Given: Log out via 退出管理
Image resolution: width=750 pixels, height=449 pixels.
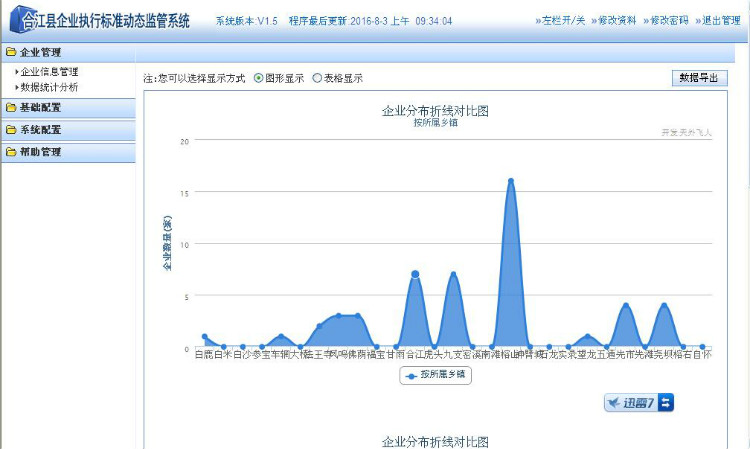Looking at the screenshot, I should click(x=718, y=21).
